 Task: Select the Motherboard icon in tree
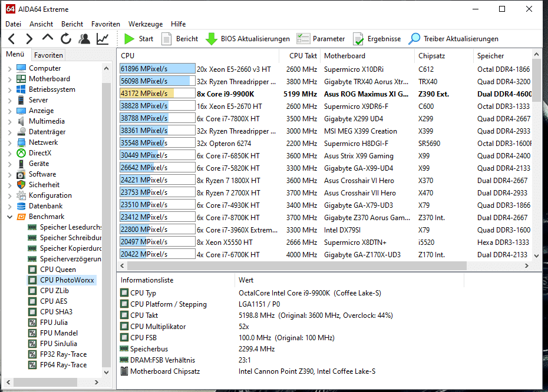click(x=21, y=78)
